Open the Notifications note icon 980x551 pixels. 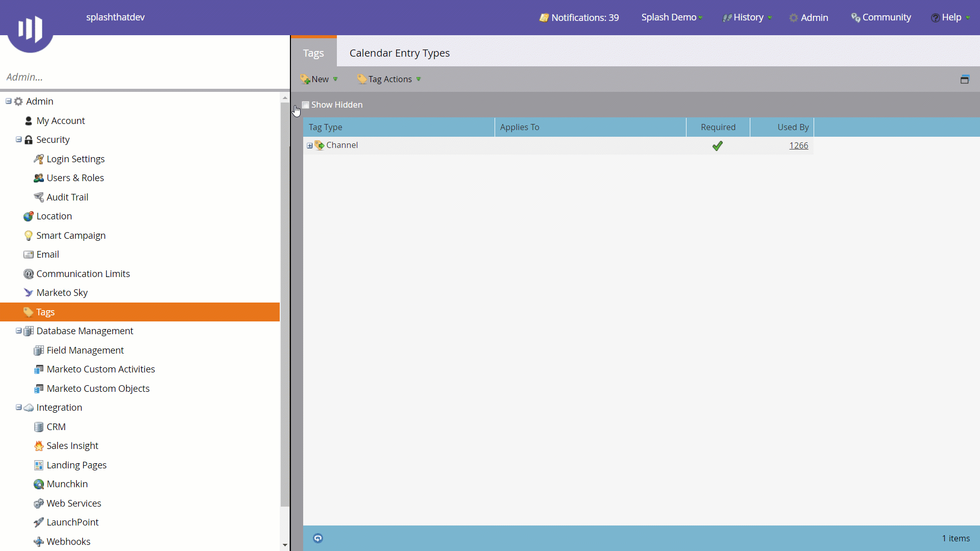pos(544,18)
